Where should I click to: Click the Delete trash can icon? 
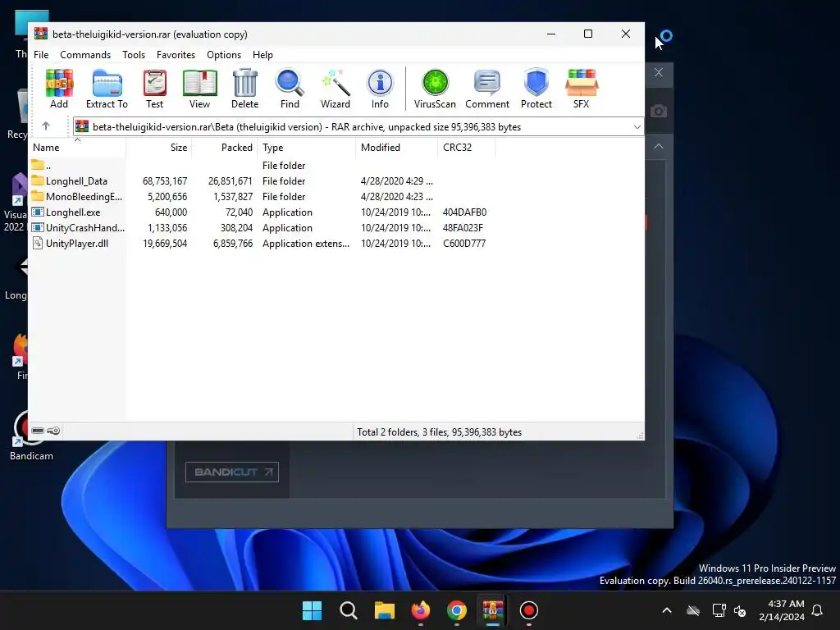[x=244, y=89]
